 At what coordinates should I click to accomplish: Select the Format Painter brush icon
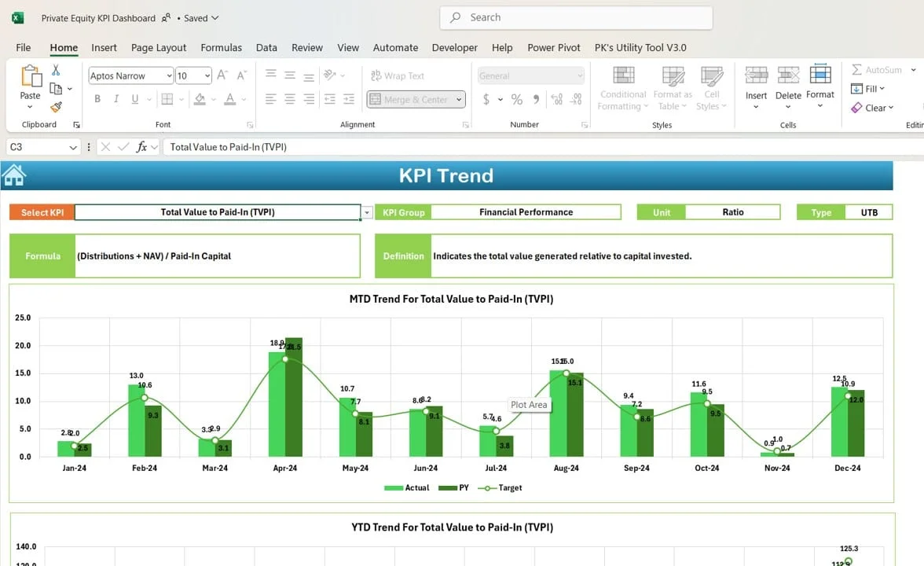[56, 107]
